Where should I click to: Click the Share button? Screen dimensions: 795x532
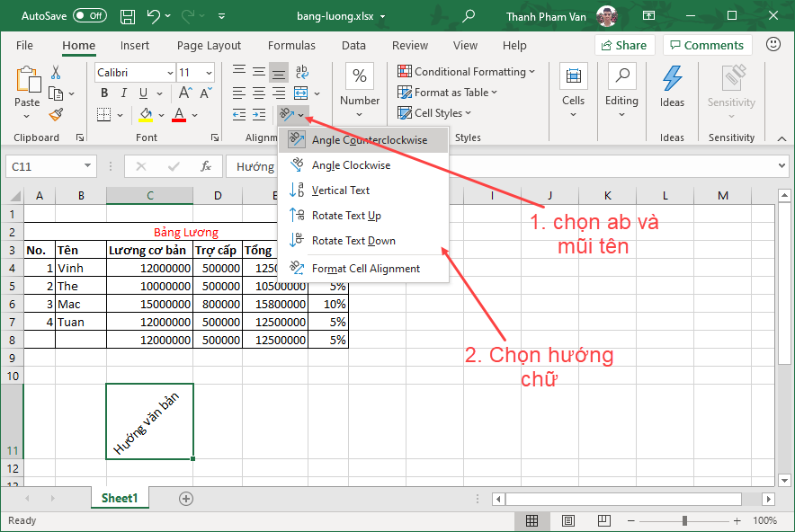pyautogui.click(x=625, y=45)
